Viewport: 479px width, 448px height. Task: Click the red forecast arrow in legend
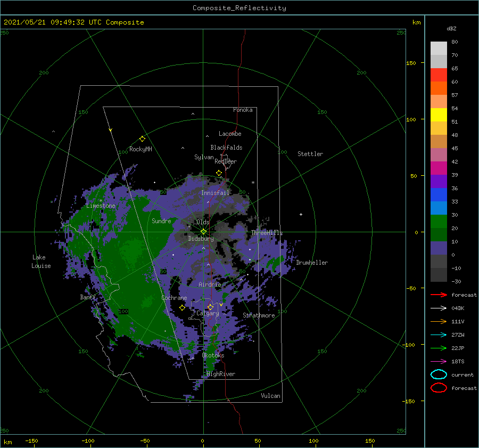[439, 295]
